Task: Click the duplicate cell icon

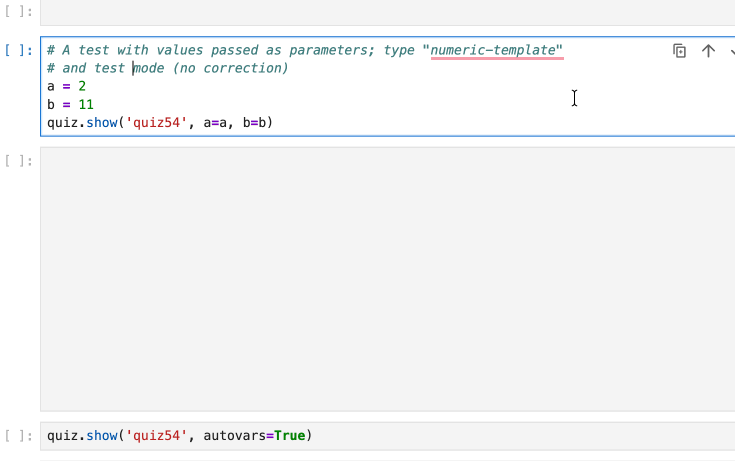Action: [x=680, y=51]
